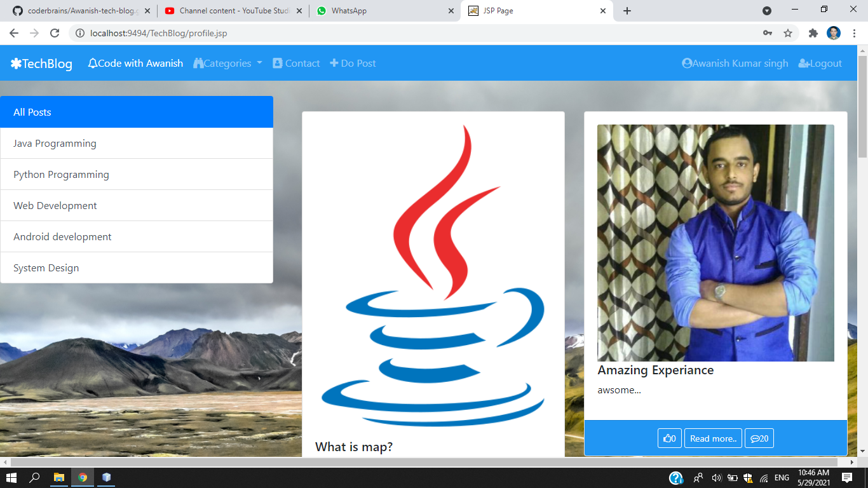Screen dimensions: 868x488
Task: Open a new browser tab
Action: tap(627, 11)
